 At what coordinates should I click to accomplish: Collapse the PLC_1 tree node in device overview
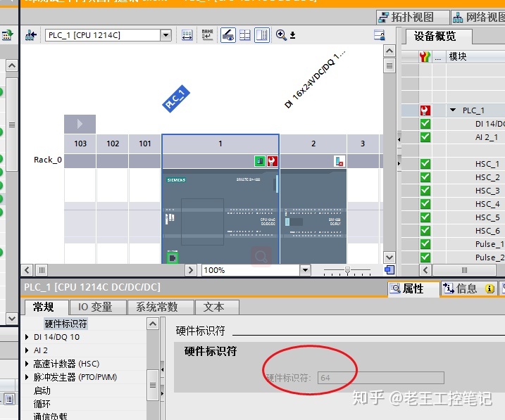coord(453,110)
